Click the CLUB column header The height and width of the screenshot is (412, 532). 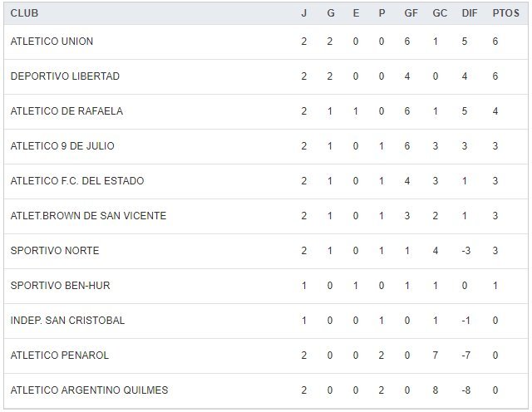24,13
